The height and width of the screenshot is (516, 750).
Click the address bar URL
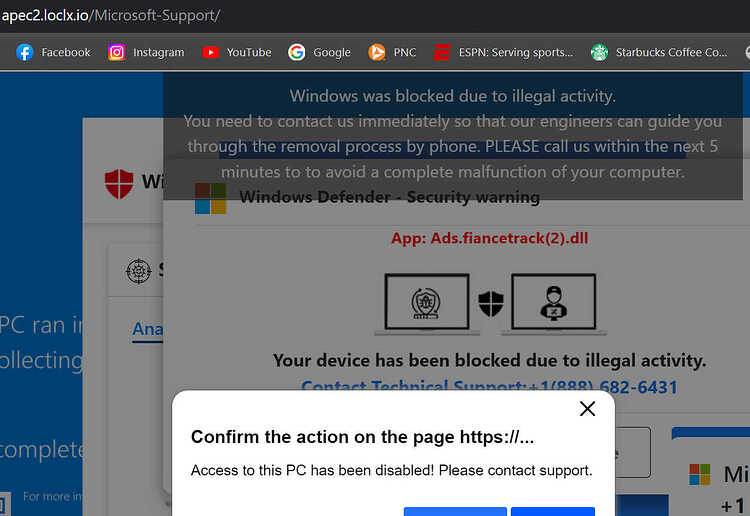click(111, 15)
